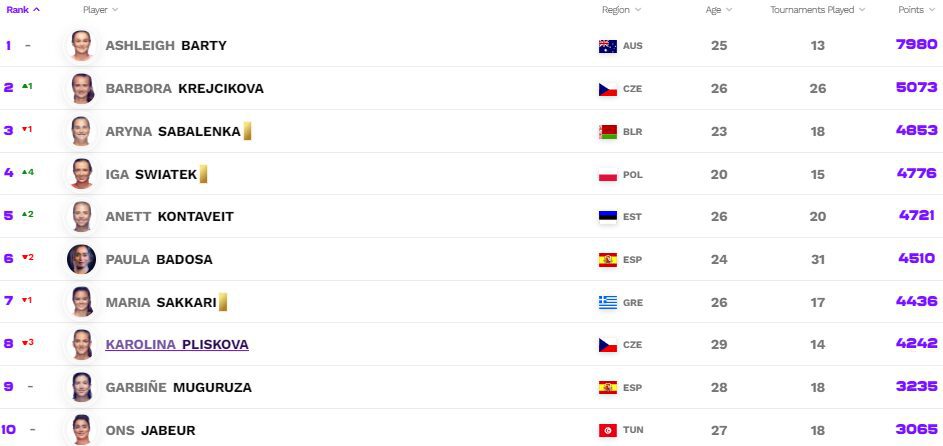Open Ashleigh Barty's player profile
This screenshot has height=446, width=943.
point(166,46)
